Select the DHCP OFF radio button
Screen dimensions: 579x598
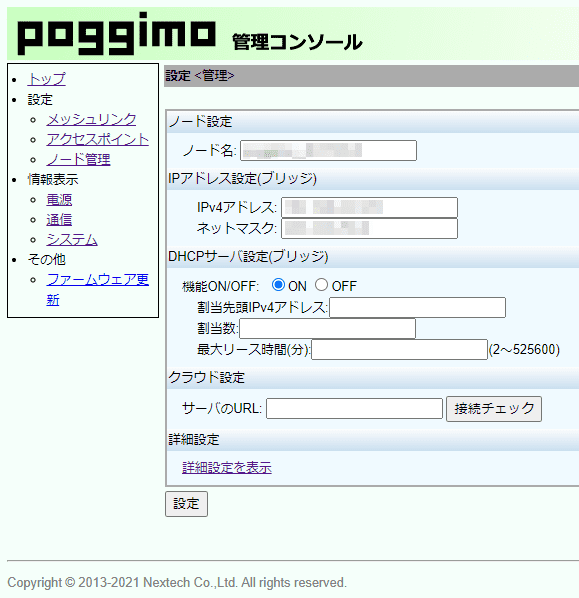pos(321,285)
